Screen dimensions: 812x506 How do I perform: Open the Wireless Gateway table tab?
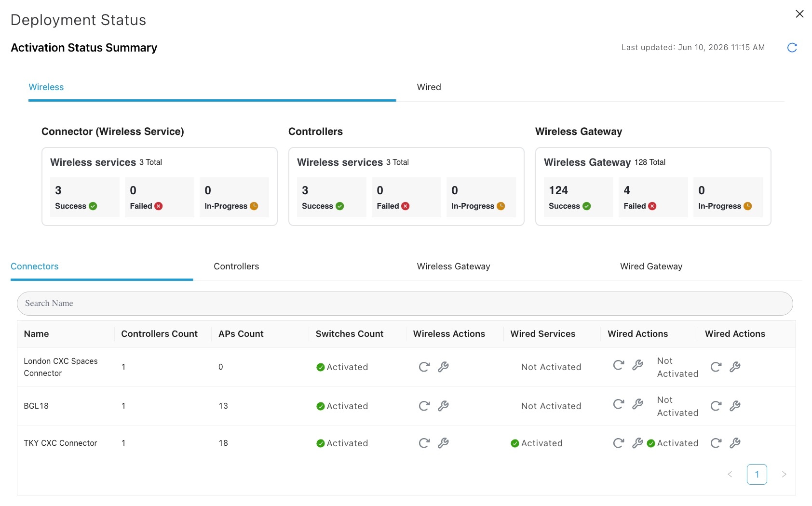click(453, 266)
